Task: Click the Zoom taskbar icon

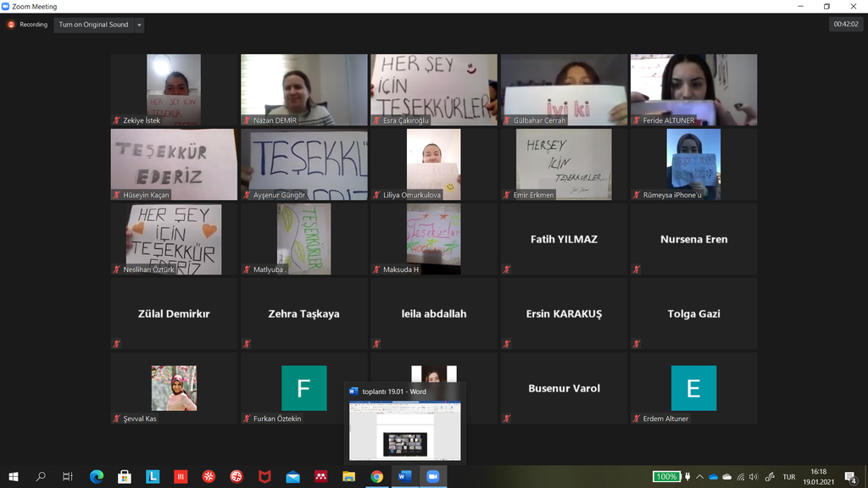Action: point(432,477)
